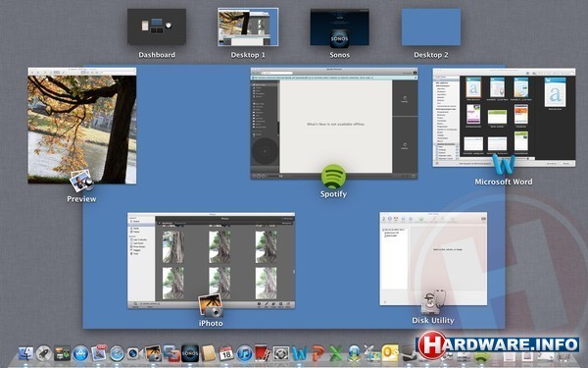Screen dimensions: 588x368
Task: Click the Mission Control Dock icon
Action: [x=63, y=353]
